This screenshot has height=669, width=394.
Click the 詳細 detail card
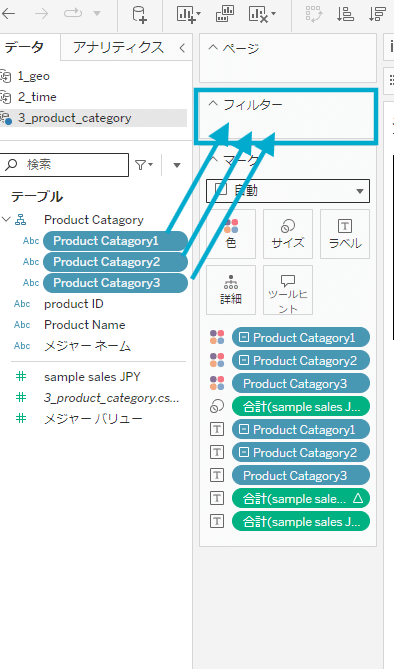[231, 290]
